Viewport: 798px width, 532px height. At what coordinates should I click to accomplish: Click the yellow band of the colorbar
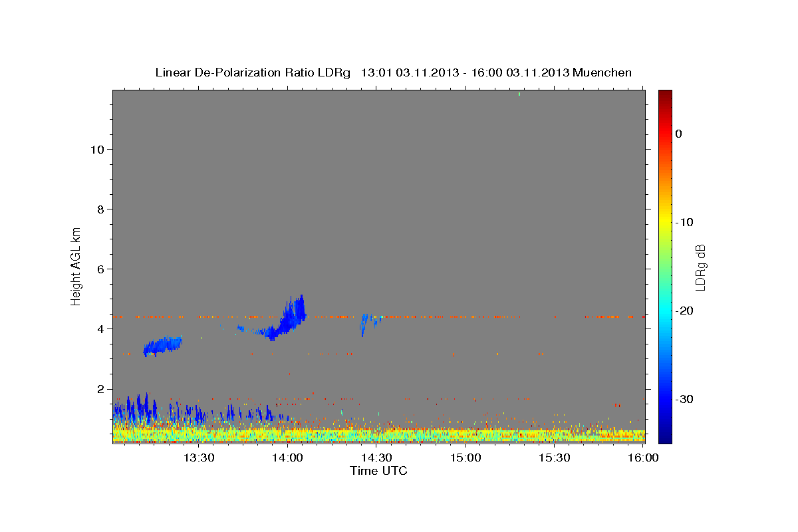(x=665, y=222)
